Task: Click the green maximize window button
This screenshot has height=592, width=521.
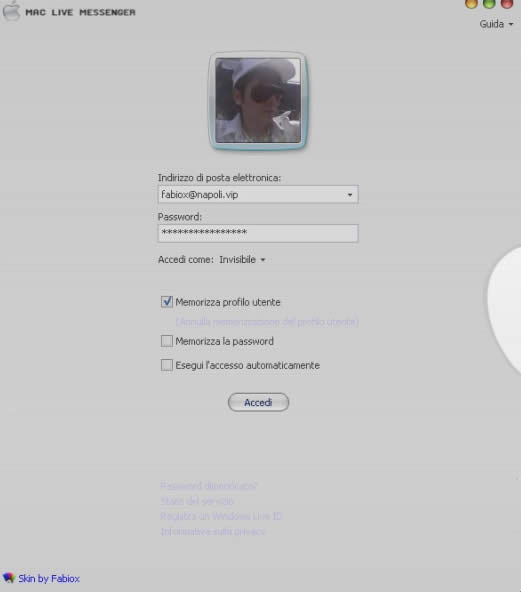Action: tap(489, 3)
